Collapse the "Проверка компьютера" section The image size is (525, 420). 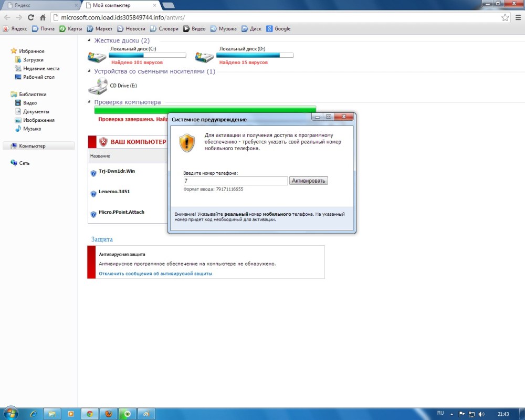click(90, 102)
